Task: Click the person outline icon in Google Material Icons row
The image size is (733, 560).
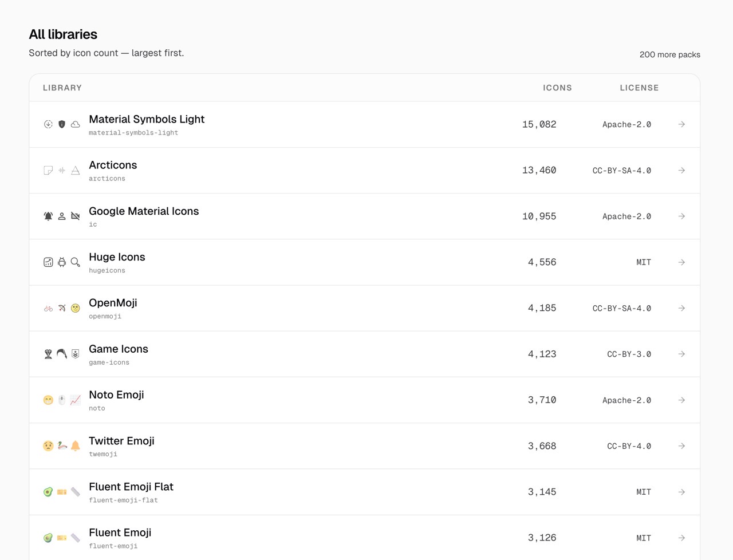Action: (x=62, y=216)
